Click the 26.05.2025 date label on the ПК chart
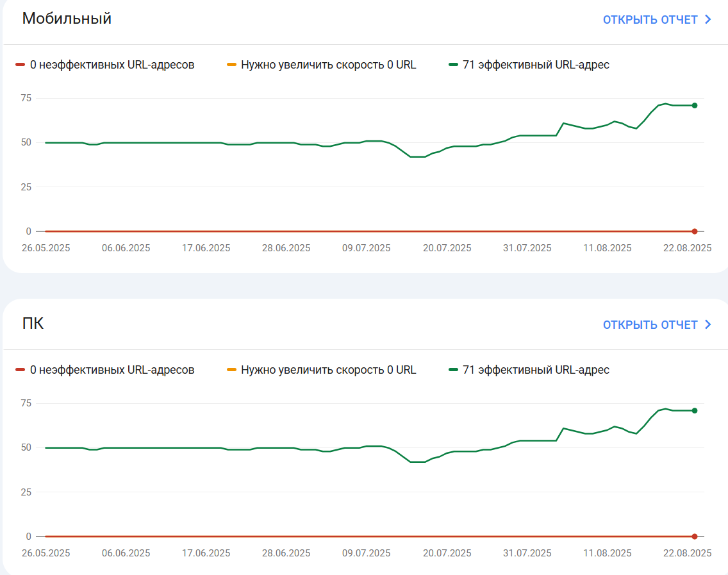The width and height of the screenshot is (728, 575). 46,553
